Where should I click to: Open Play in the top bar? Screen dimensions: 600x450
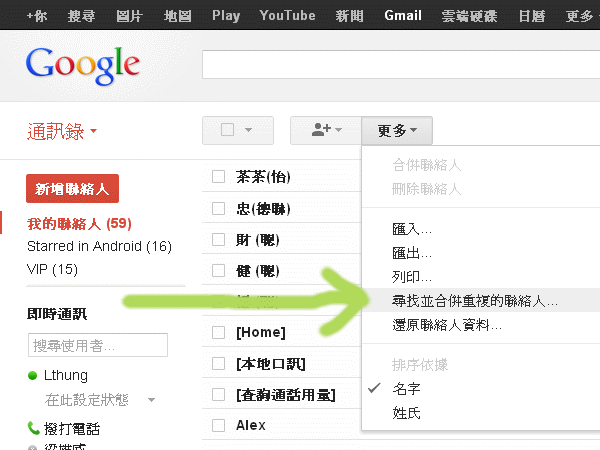[x=226, y=16]
